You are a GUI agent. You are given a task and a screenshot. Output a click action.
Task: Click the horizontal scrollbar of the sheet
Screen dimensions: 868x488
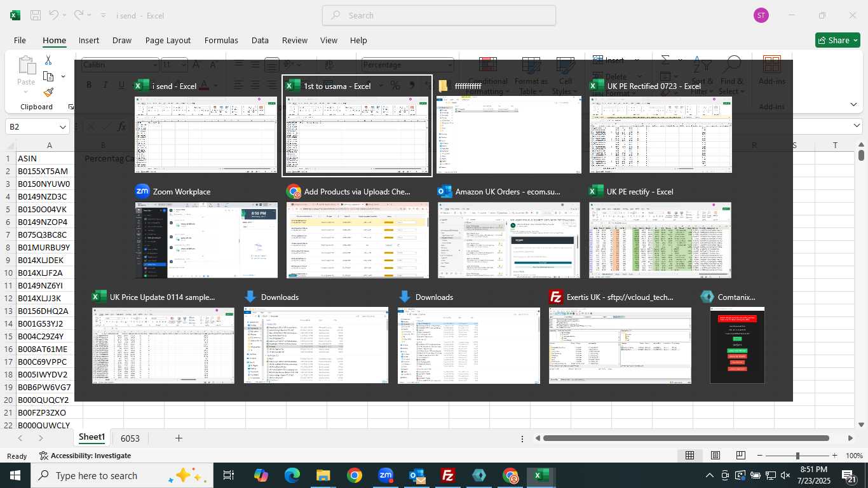[x=686, y=438]
